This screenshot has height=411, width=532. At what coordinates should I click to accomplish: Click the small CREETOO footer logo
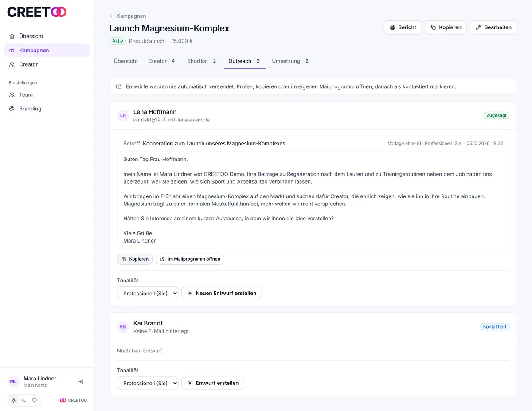(74, 400)
